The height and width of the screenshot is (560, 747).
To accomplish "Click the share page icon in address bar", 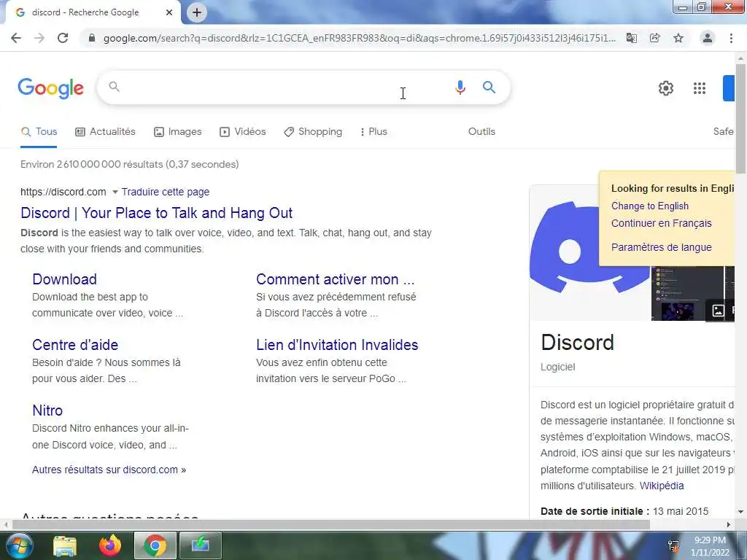I will pos(655,38).
